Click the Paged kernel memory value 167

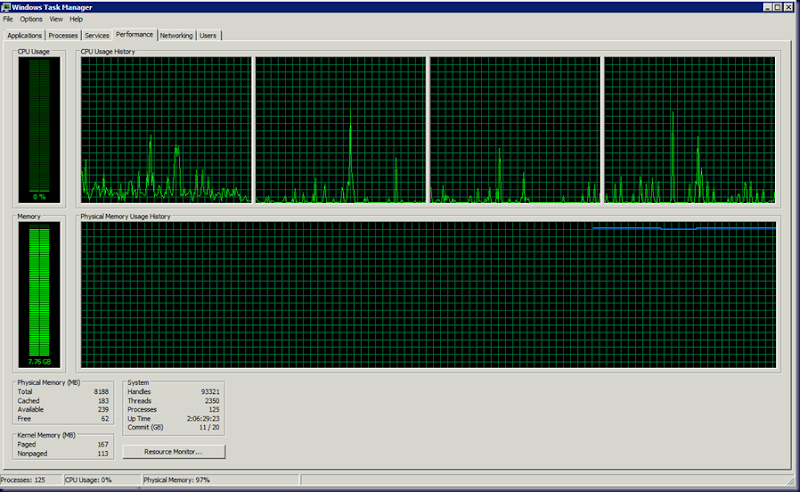click(103, 444)
